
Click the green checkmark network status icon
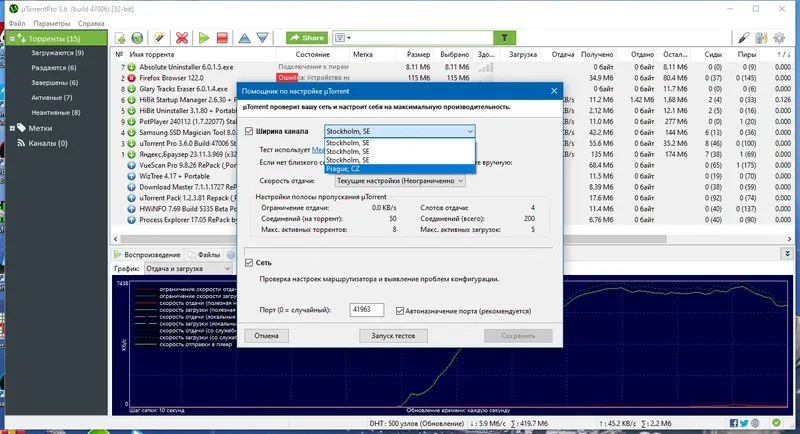point(776,423)
